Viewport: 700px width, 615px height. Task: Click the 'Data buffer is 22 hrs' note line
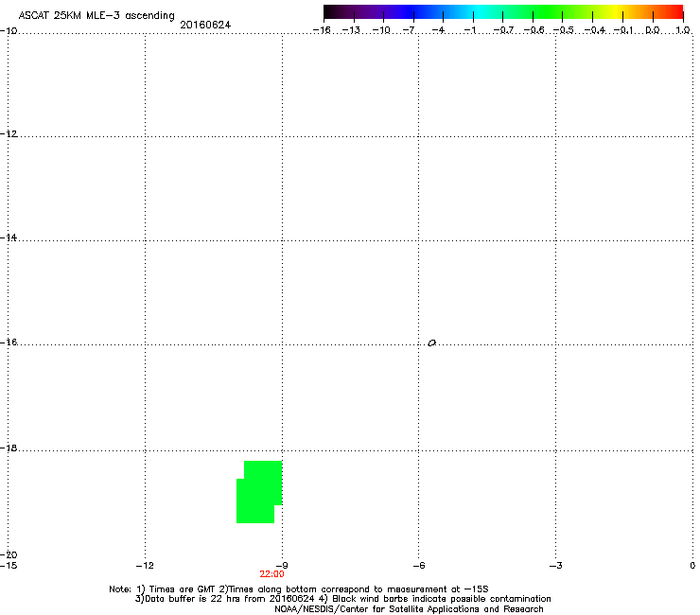pos(342,599)
